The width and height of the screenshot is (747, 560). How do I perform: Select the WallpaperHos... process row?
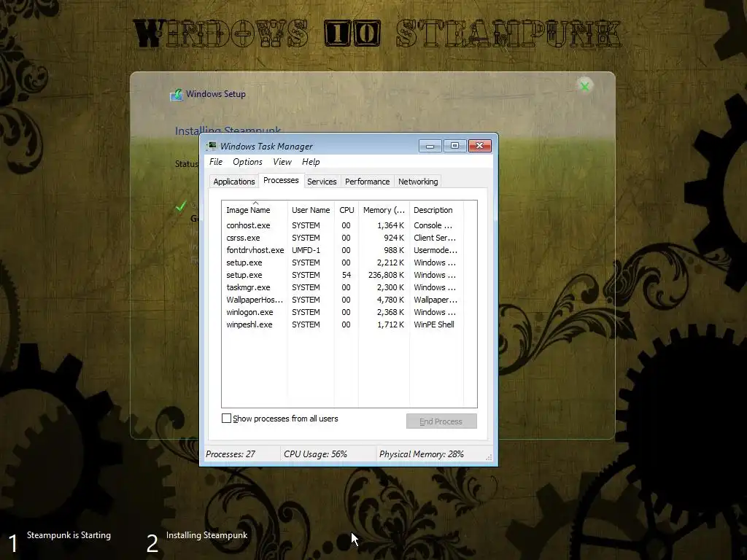tap(343, 300)
